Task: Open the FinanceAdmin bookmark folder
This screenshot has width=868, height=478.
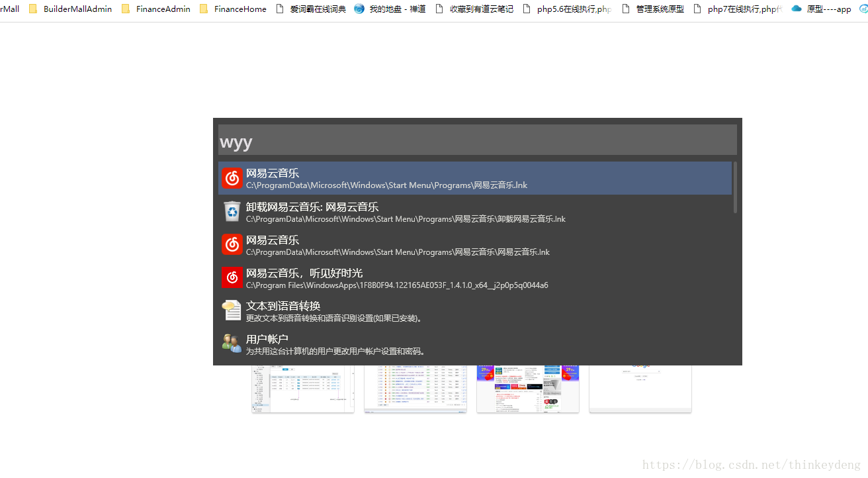Action: point(156,9)
